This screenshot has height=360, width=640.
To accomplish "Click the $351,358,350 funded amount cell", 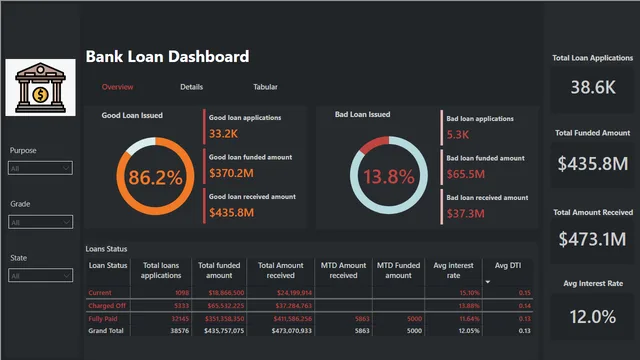I will pos(224,319).
